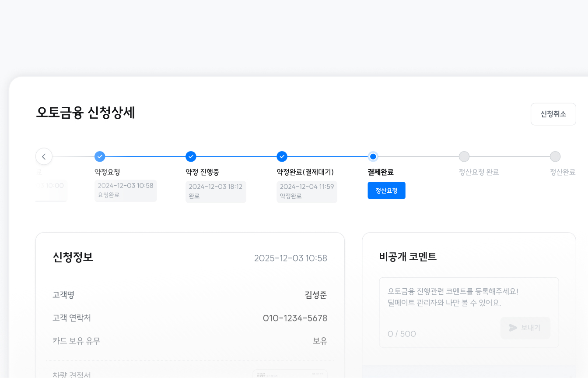
Task: Click the paper plane send icon
Action: coord(513,328)
